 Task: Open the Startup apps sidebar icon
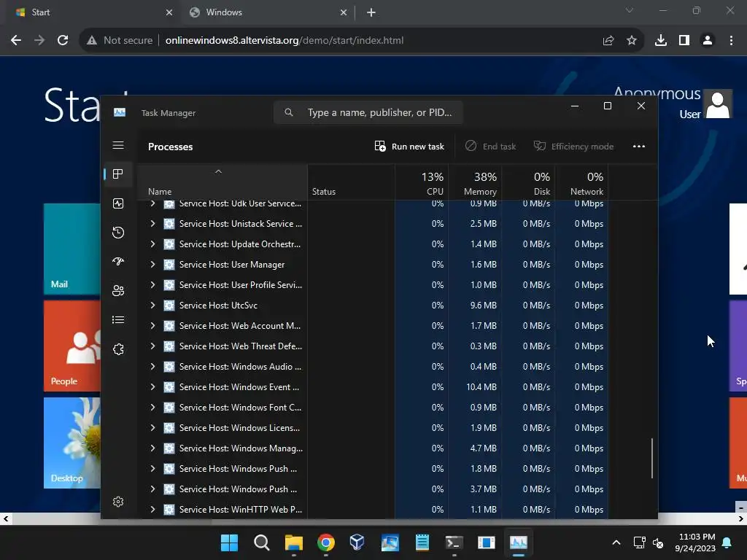click(118, 262)
